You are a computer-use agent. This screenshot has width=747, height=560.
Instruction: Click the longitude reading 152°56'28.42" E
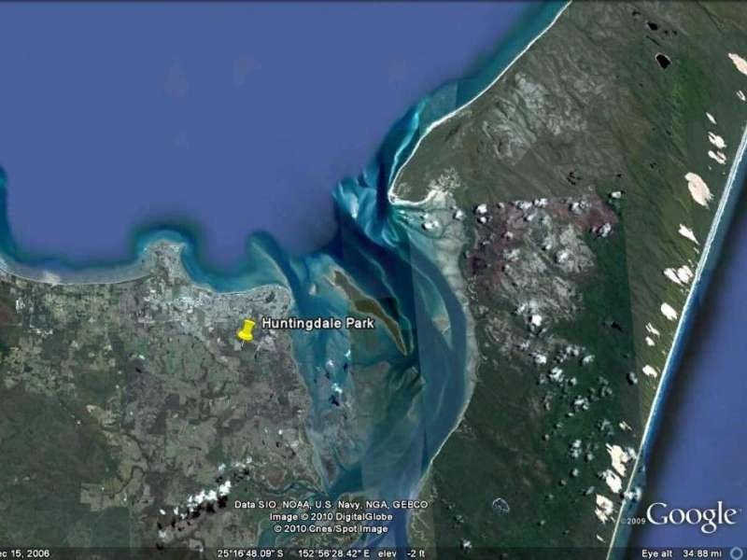pos(329,553)
